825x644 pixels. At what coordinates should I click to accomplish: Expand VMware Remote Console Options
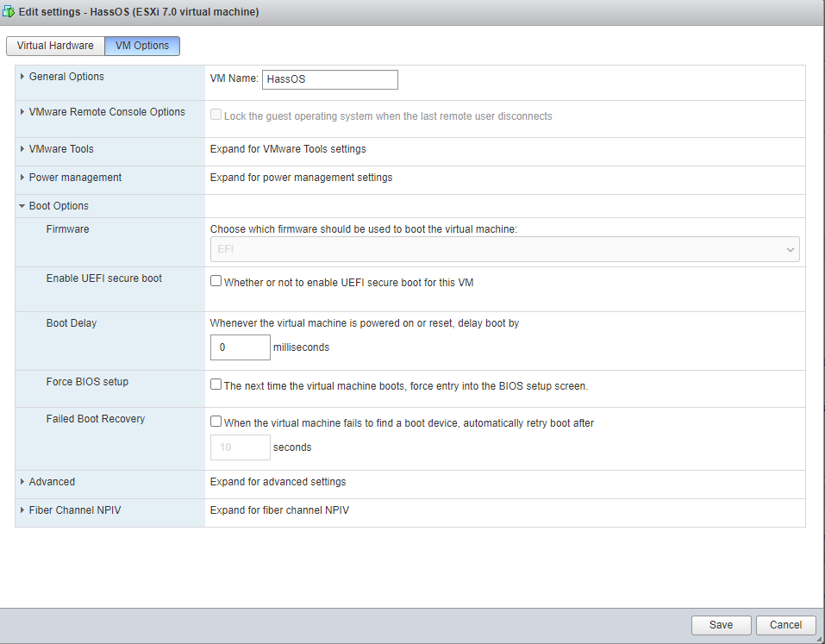coord(107,112)
